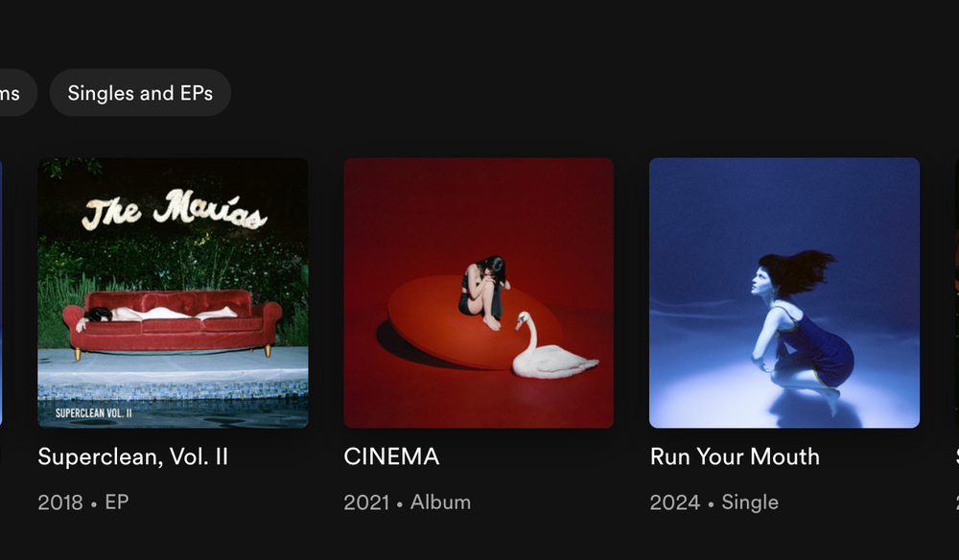Click the Superclean, Vol. II title link

132,456
